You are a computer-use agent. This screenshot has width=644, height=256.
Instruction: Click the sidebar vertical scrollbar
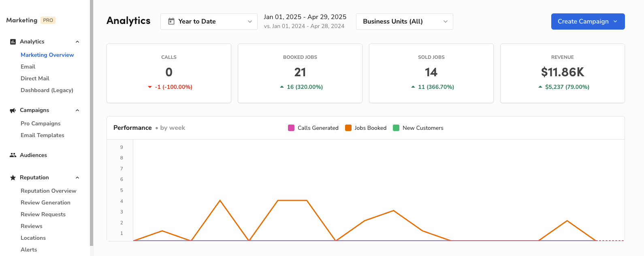click(92, 123)
